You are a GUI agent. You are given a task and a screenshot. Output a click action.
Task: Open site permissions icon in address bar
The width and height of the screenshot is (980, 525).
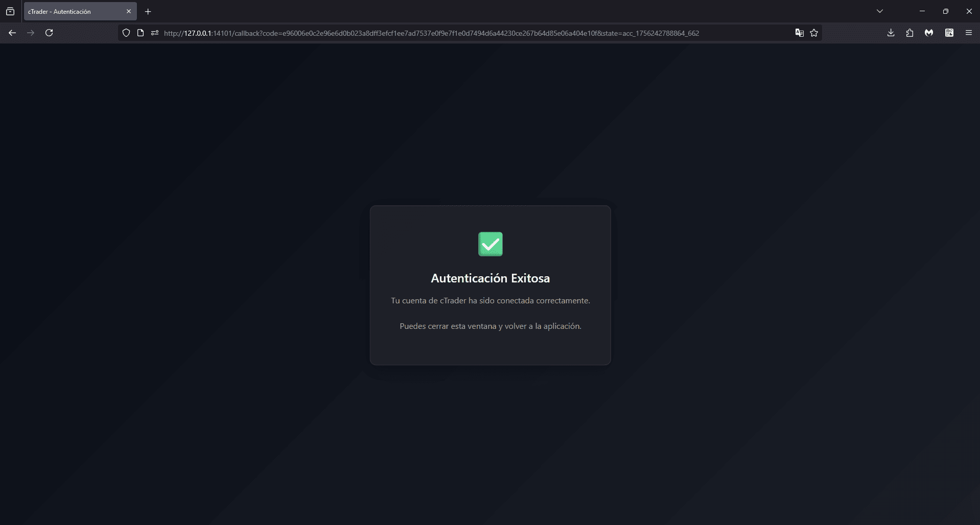tap(155, 33)
